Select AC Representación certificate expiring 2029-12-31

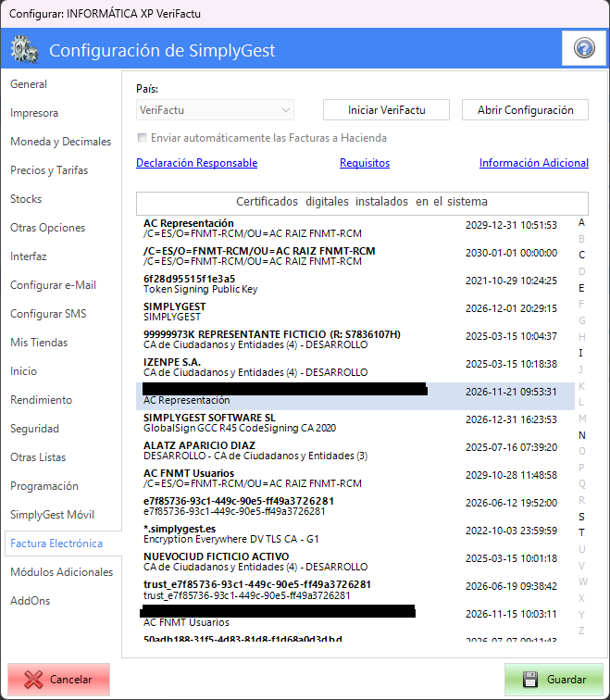tap(355, 228)
